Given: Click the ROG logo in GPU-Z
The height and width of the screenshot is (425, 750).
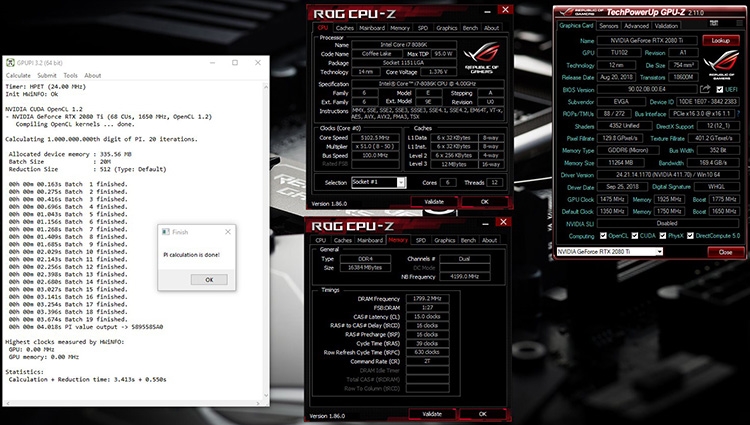Looking at the screenshot, I should pyautogui.click(x=721, y=63).
